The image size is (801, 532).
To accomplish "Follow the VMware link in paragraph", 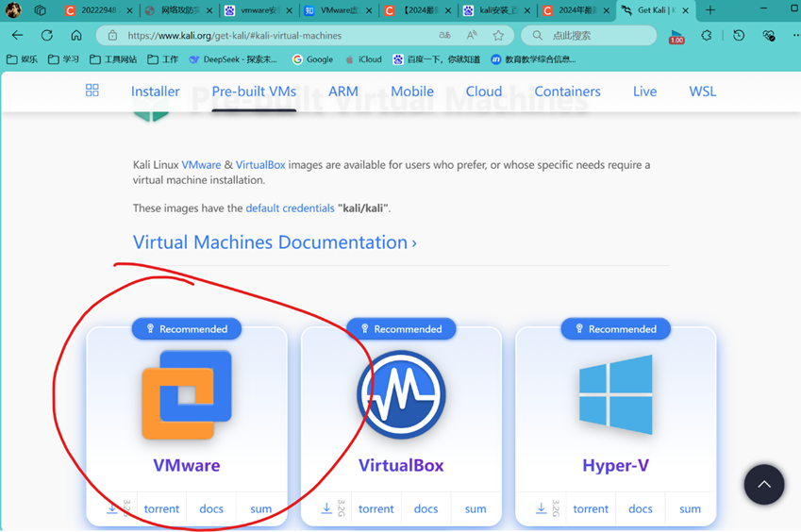I will [201, 165].
